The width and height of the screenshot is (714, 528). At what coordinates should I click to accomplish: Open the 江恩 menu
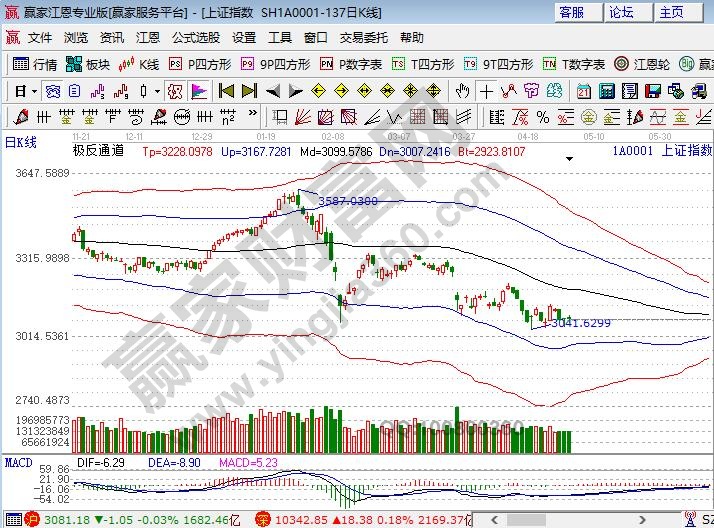coord(147,37)
